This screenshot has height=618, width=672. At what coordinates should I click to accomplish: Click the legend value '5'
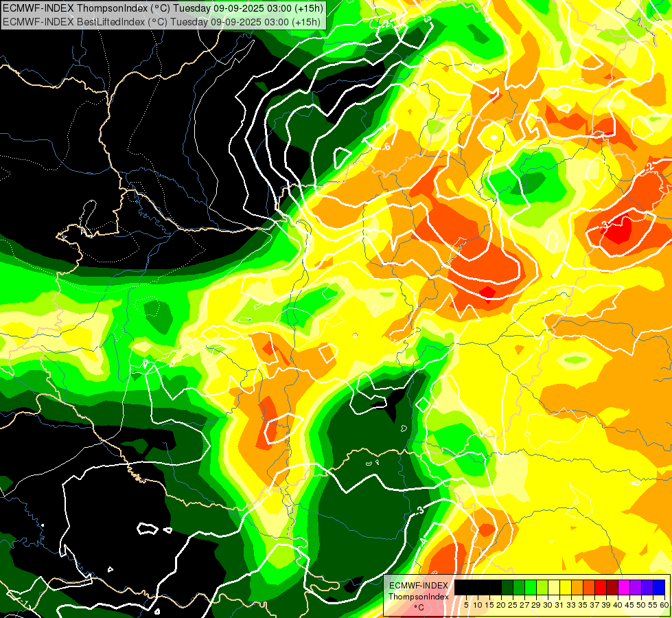click(x=466, y=605)
